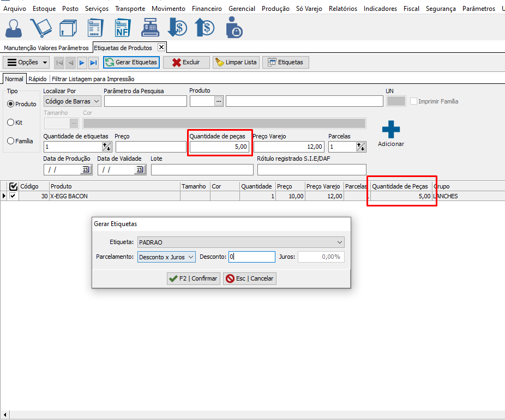Click the Desconto input field

click(251, 257)
